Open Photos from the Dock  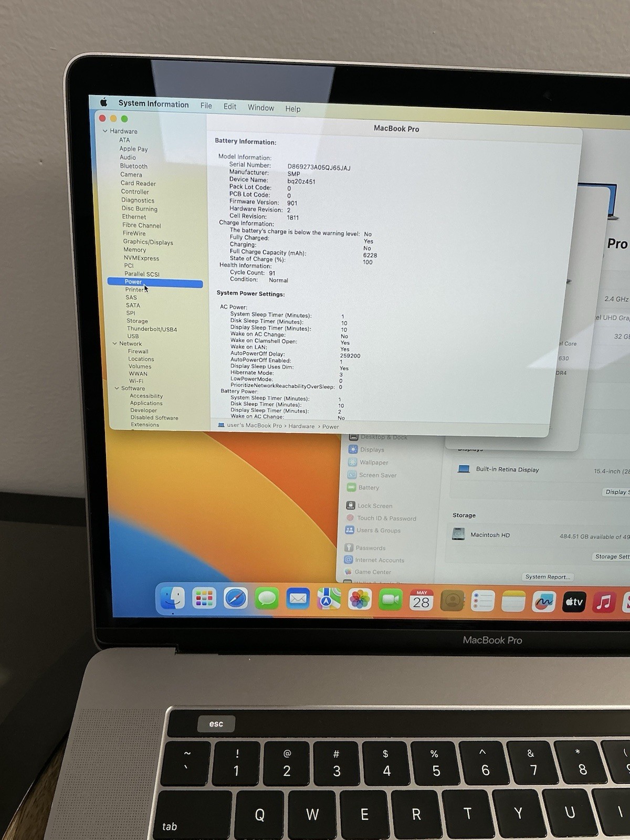point(360,600)
